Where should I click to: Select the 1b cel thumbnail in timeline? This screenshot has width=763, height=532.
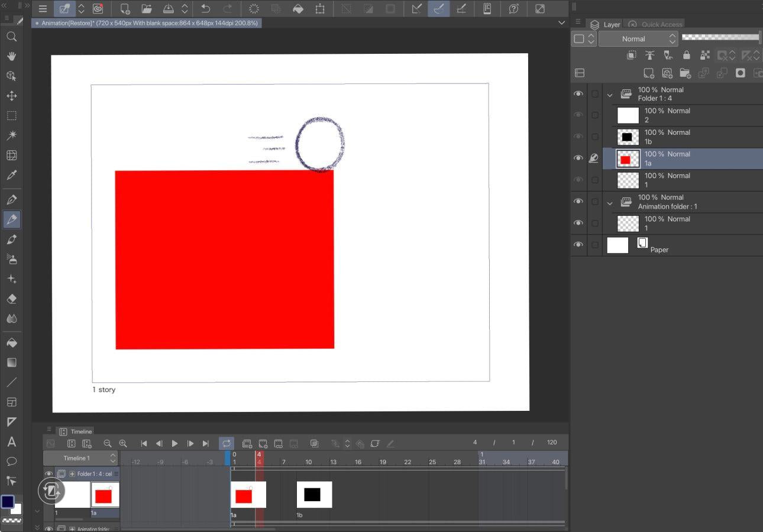point(314,495)
